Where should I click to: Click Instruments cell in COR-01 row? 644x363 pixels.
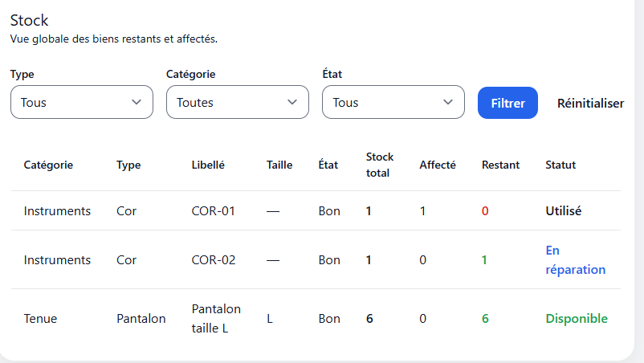57,211
